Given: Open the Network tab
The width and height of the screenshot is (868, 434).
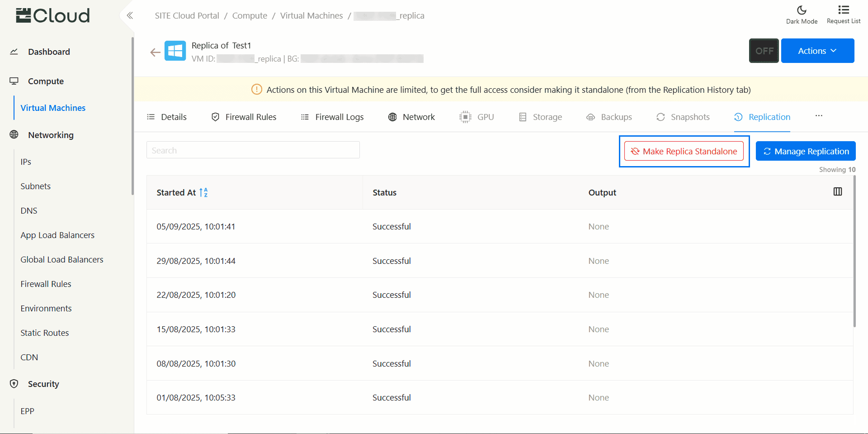Looking at the screenshot, I should click(x=411, y=117).
